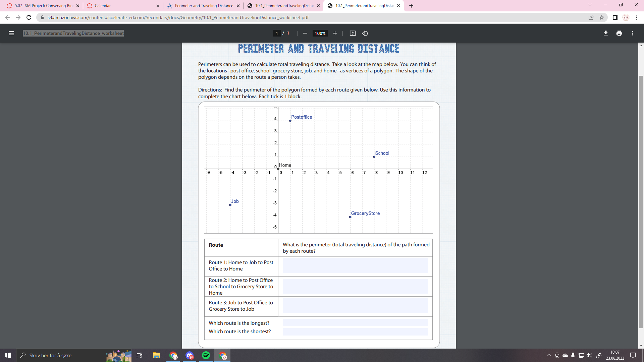The width and height of the screenshot is (644, 362).
Task: Open the PDF more options menu
Action: pos(633,33)
